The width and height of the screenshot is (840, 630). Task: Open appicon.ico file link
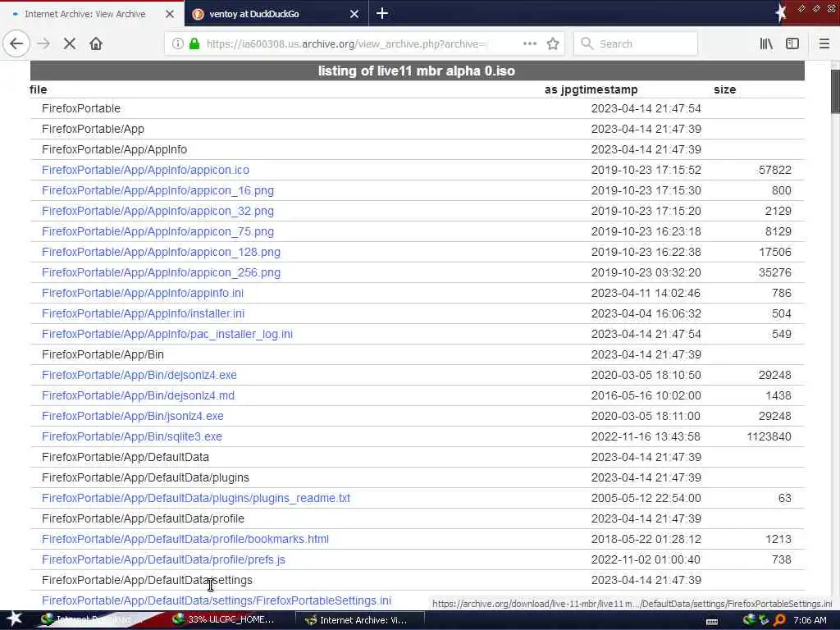tap(145, 170)
